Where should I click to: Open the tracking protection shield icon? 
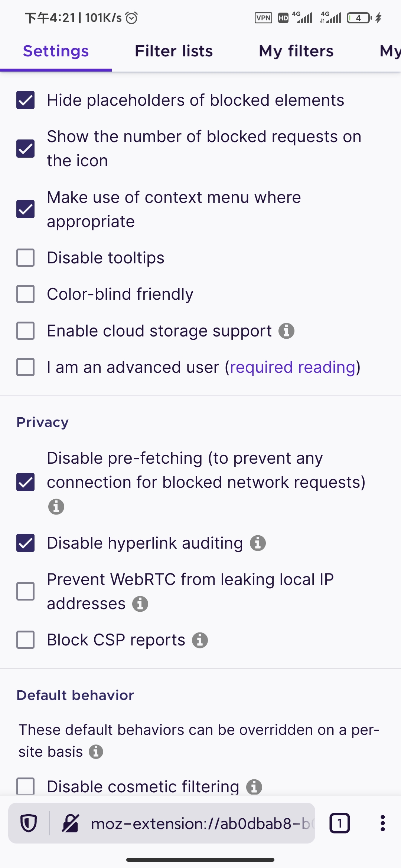(x=29, y=823)
